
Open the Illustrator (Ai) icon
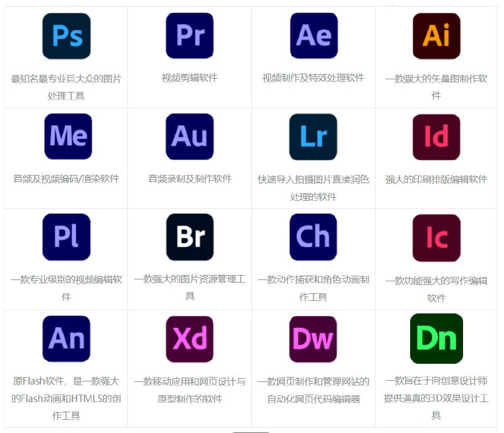(x=437, y=36)
